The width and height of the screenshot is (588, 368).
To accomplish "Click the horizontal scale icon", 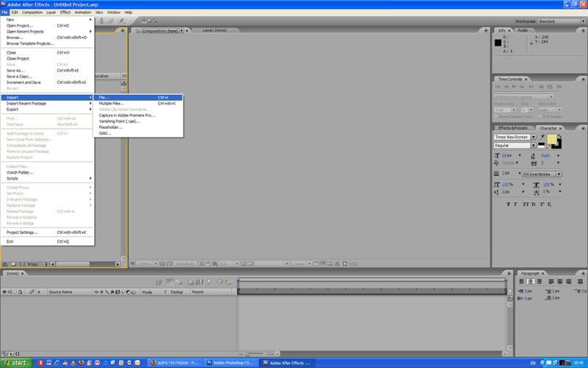I will [537, 185].
